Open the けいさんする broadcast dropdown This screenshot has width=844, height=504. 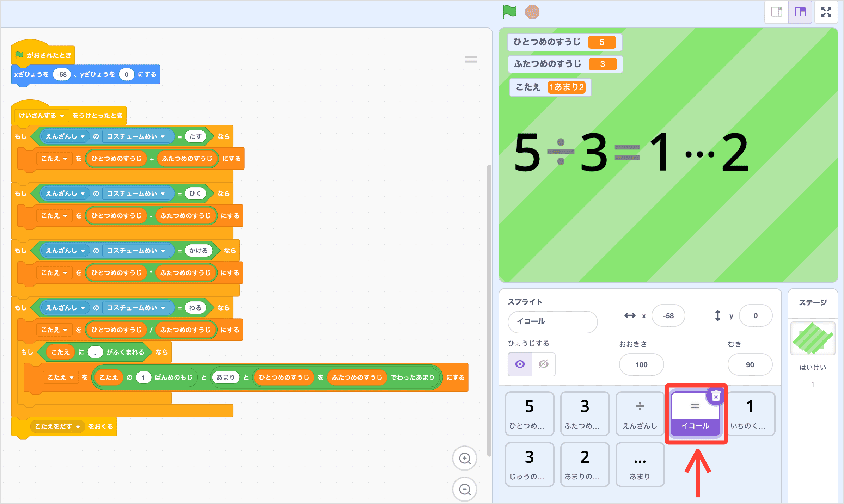pos(42,116)
